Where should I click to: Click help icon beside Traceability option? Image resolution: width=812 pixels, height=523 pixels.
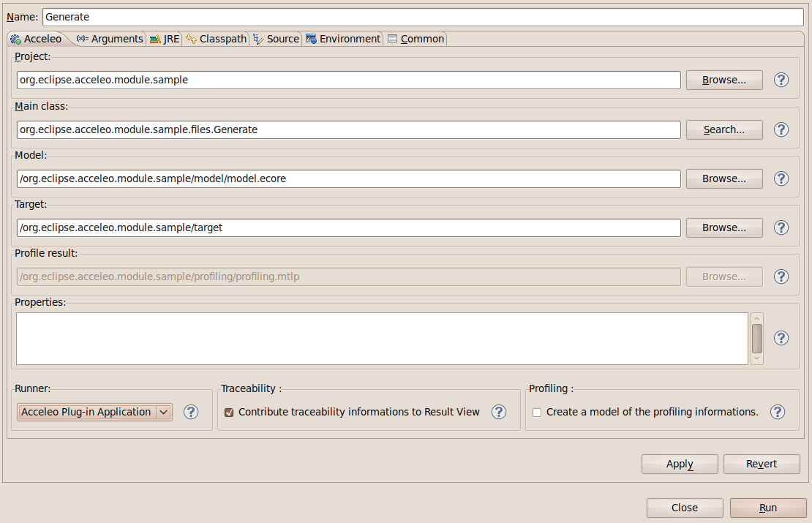(499, 412)
